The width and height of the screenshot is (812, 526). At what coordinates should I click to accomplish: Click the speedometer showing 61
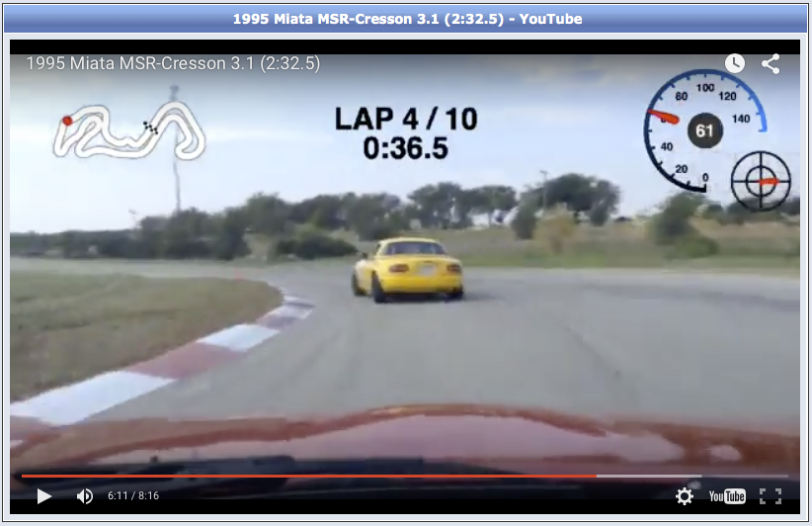click(x=704, y=131)
